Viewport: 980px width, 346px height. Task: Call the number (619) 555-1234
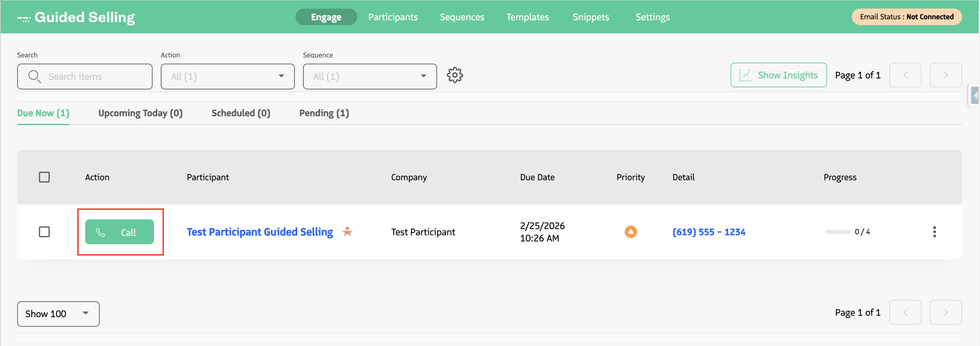709,232
